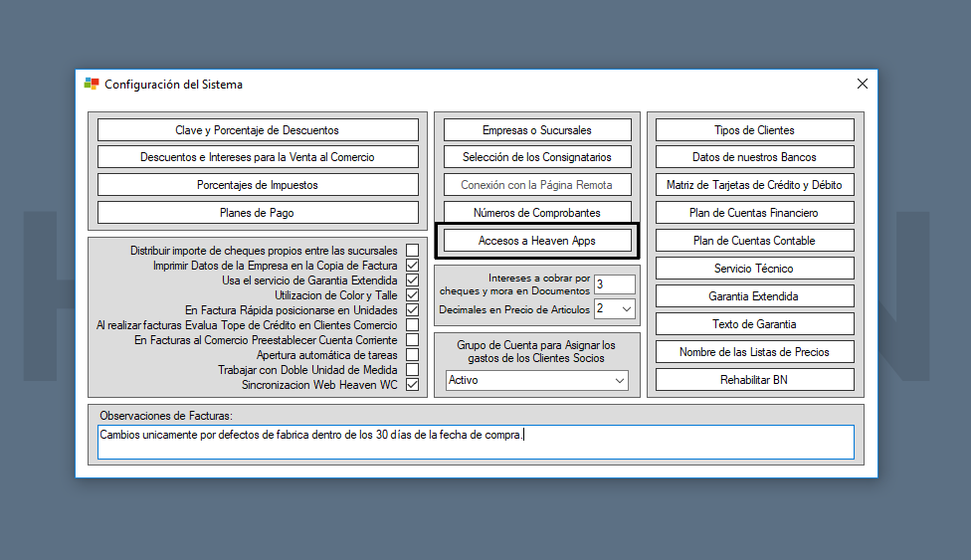Expand Decimales en Precio de Articulos dropdown

pos(627,308)
